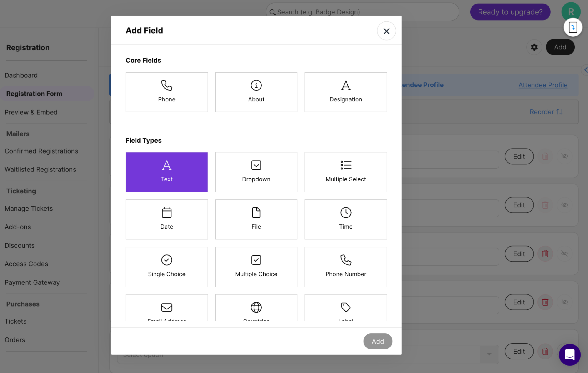Open Manage Tickets in the sidebar
588x373 pixels.
tap(29, 209)
